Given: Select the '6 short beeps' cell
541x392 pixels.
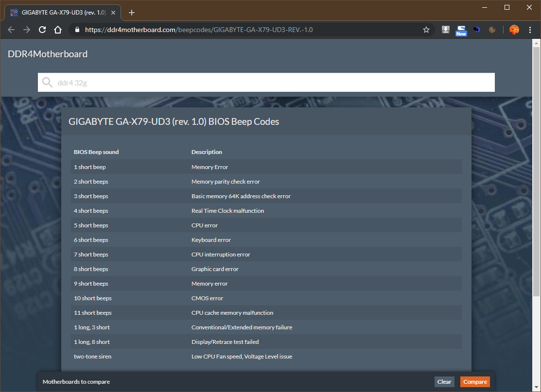Looking at the screenshot, I should pos(91,240).
